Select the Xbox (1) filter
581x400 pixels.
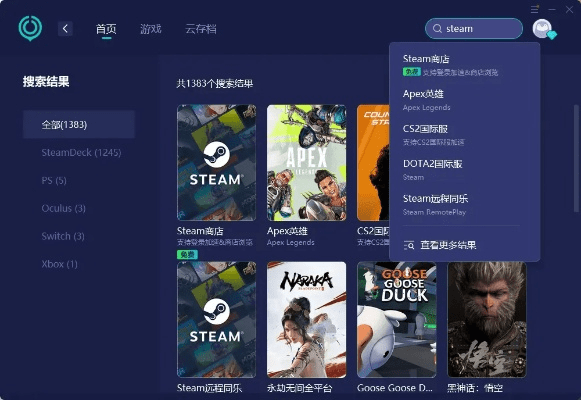[60, 264]
